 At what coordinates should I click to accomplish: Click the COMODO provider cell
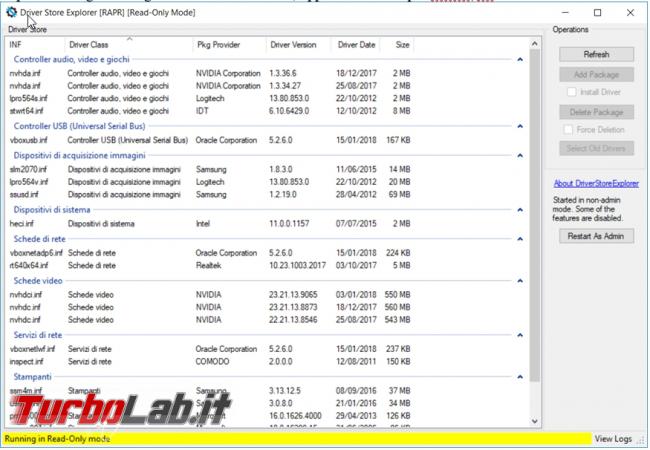[212, 361]
